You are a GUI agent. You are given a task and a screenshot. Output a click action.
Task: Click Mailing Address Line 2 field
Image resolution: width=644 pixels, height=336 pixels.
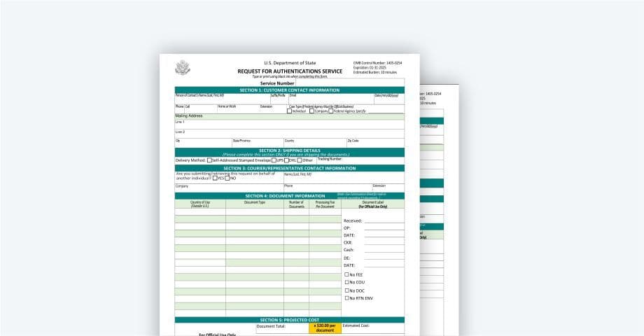click(290, 134)
